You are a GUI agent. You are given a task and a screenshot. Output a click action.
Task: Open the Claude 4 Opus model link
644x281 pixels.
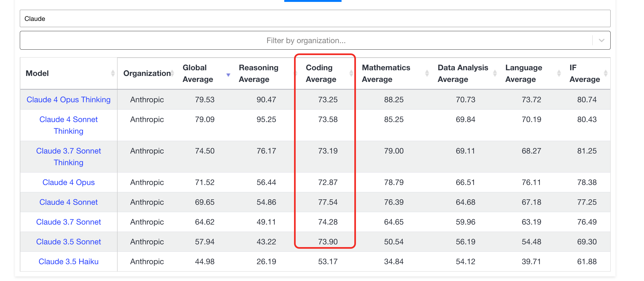[x=68, y=182]
